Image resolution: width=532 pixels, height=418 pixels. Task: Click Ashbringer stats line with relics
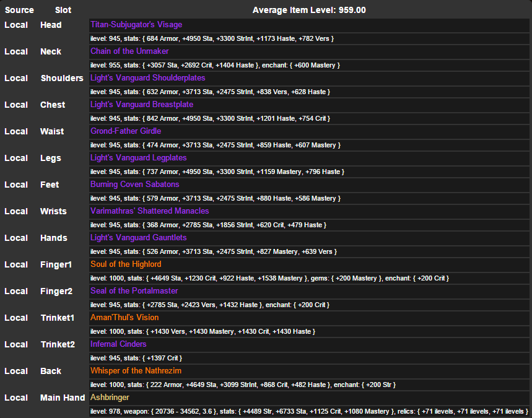(x=309, y=412)
